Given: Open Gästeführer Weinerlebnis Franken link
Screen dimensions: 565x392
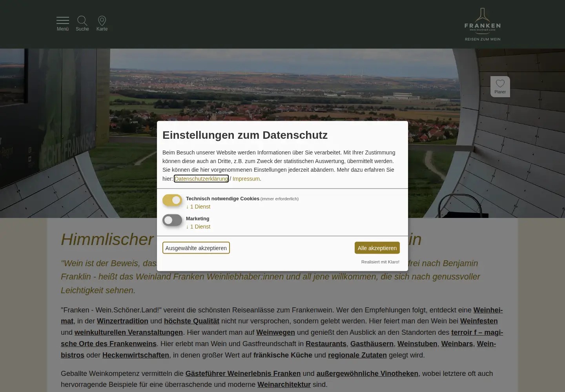Looking at the screenshot, I should 243,374.
